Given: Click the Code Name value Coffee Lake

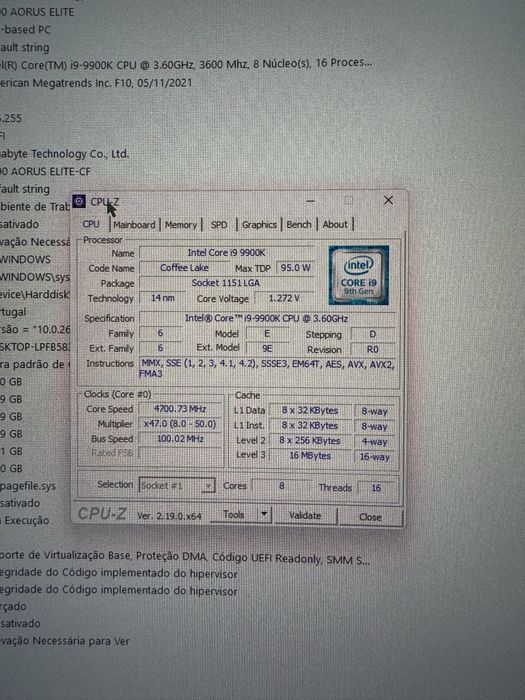Looking at the screenshot, I should coord(184,268).
